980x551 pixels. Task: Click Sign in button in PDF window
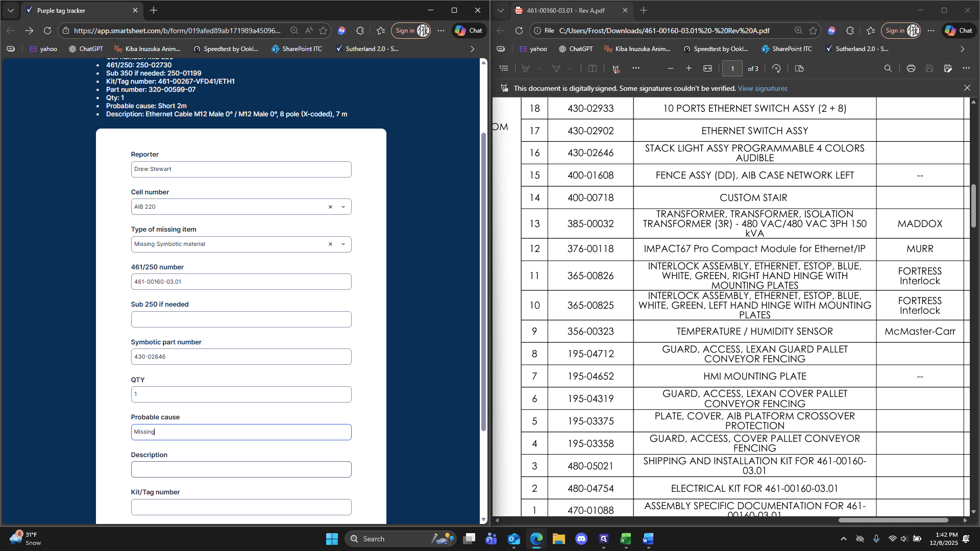[x=901, y=31]
